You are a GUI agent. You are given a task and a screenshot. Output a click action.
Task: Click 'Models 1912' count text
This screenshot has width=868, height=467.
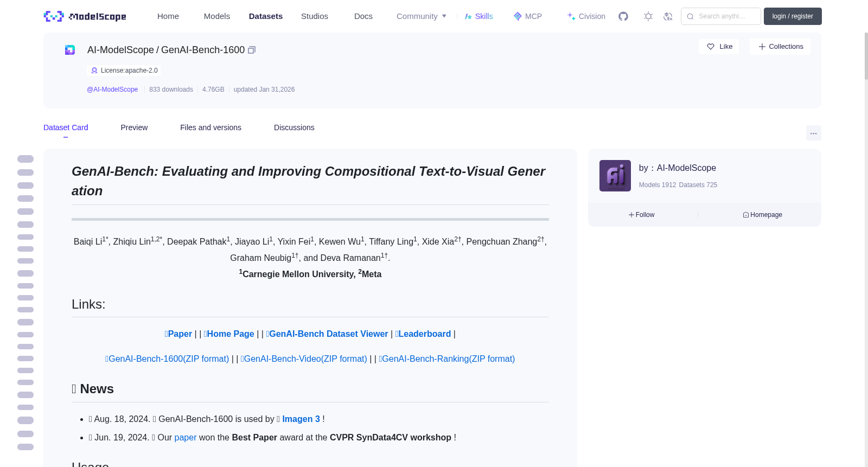[x=658, y=185]
